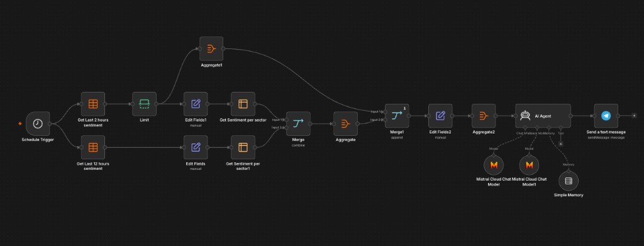This screenshot has height=246, width=644.
Task: Select the Mistral Cloud Chat Model node
Action: pos(494,165)
